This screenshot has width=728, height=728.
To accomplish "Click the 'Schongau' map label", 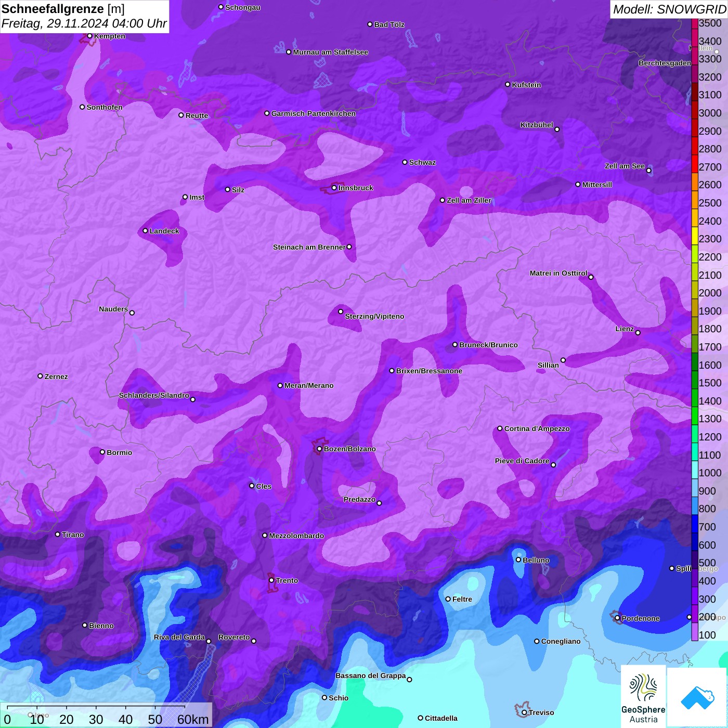I will click(243, 7).
